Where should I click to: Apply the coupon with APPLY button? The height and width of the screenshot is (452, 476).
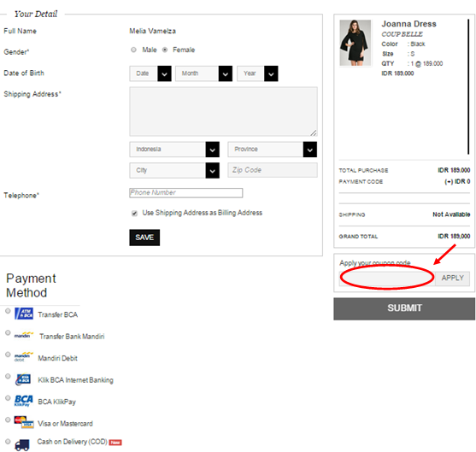(452, 278)
